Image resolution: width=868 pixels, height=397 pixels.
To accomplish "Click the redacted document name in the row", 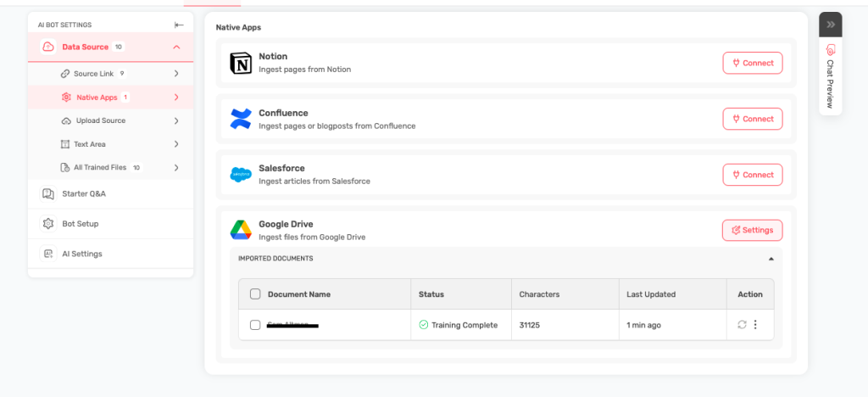I will 292,325.
